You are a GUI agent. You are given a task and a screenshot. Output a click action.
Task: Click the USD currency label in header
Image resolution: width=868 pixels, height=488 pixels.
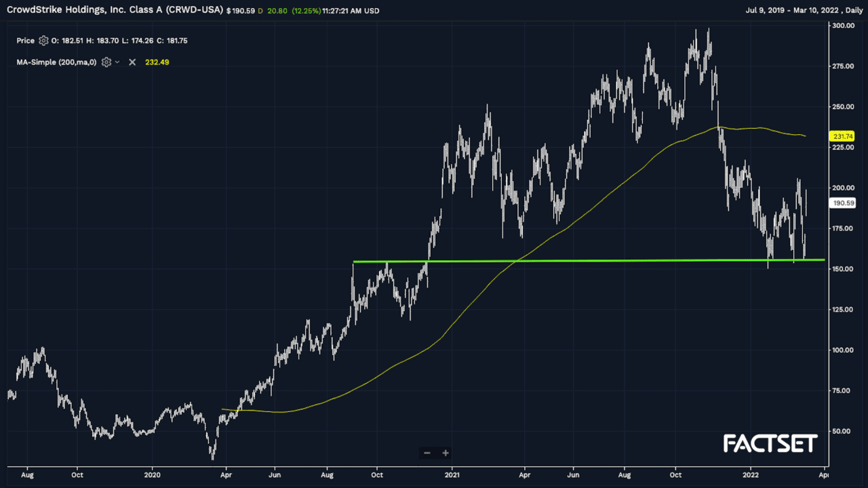372,11
